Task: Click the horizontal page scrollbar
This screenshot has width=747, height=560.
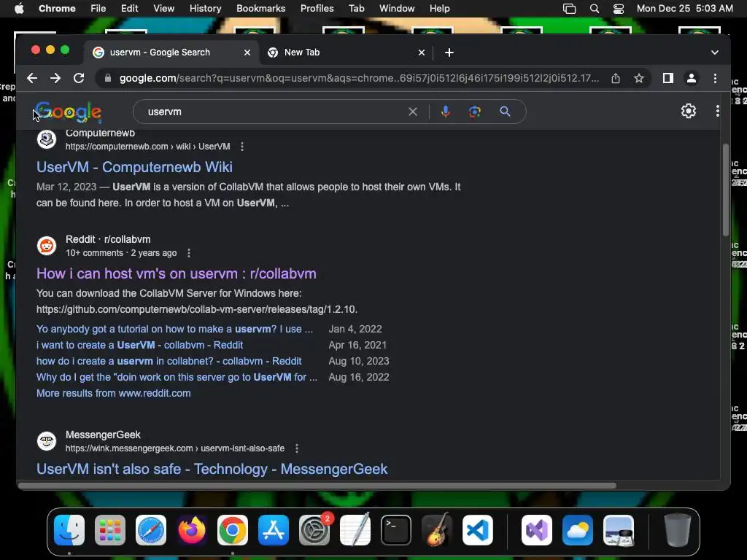Action: [317, 486]
